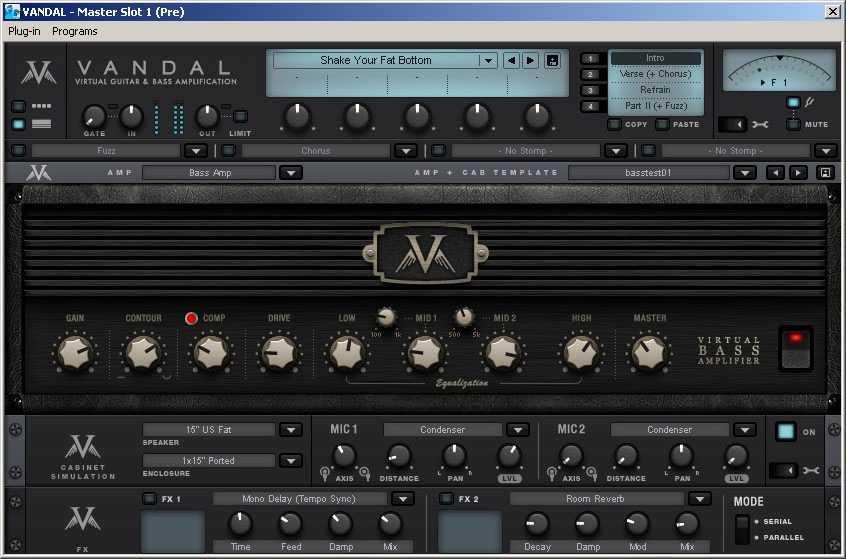Open MIC 1 Condenser type dropdown

(518, 430)
